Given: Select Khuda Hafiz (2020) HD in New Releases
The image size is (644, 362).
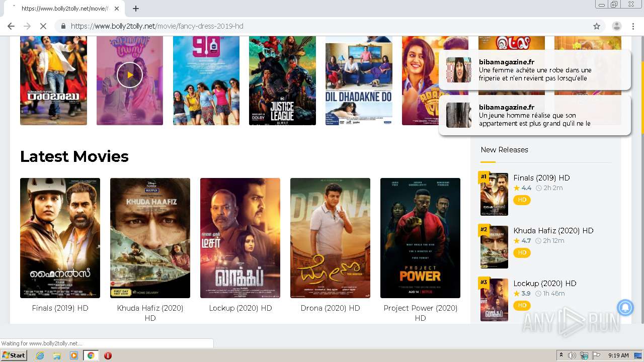Looking at the screenshot, I should click(553, 231).
